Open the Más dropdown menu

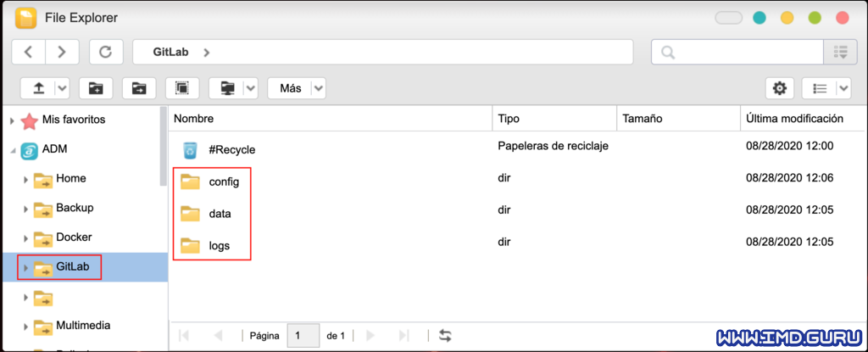(296, 87)
